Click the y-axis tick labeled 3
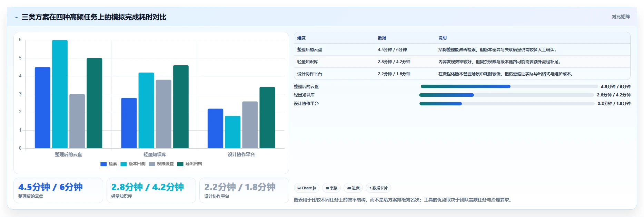 tap(20, 94)
